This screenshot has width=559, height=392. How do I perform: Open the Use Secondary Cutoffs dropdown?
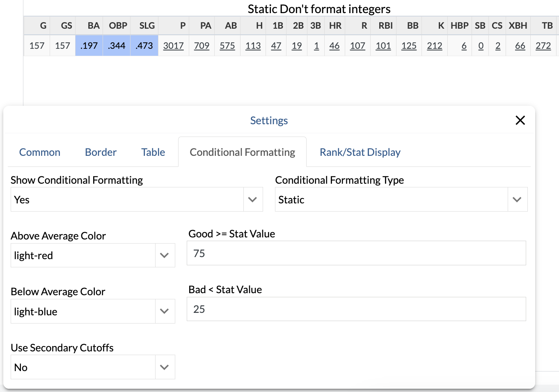93,367
